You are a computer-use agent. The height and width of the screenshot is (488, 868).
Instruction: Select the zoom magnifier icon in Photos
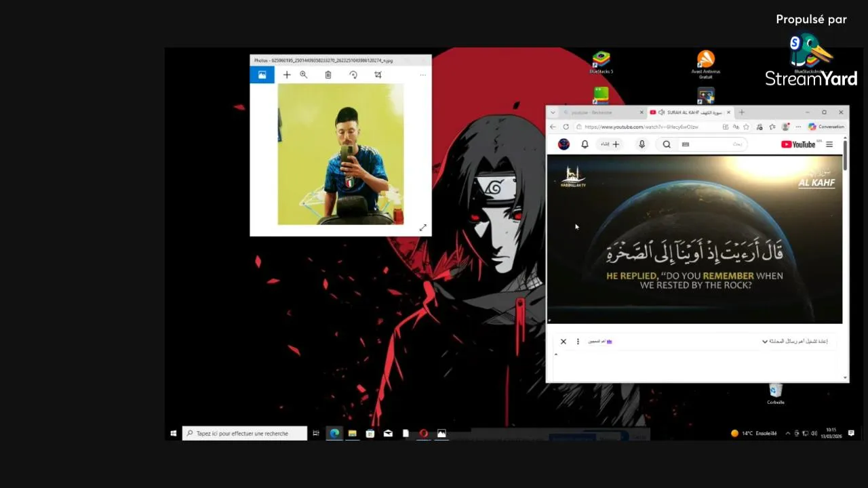304,75
